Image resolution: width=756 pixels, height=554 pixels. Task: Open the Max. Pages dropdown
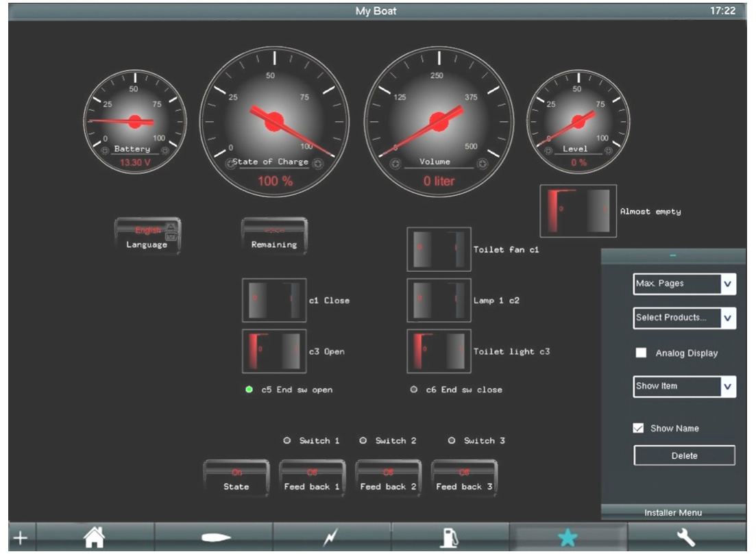point(684,284)
